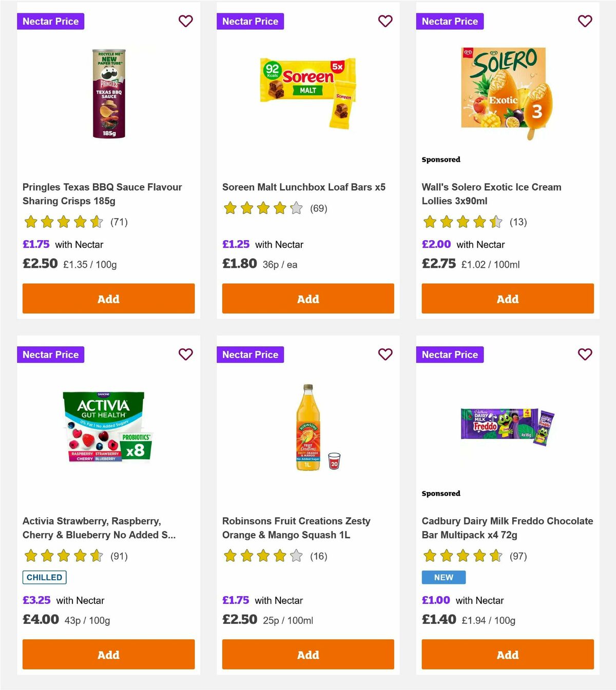Click the heart icon for Robinsons squash

pos(385,354)
